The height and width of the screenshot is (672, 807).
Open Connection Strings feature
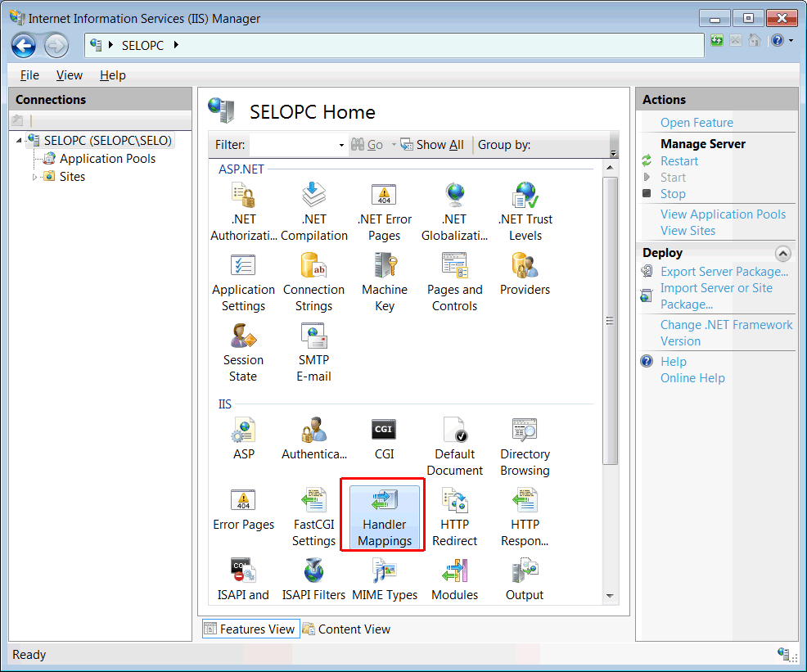[314, 282]
